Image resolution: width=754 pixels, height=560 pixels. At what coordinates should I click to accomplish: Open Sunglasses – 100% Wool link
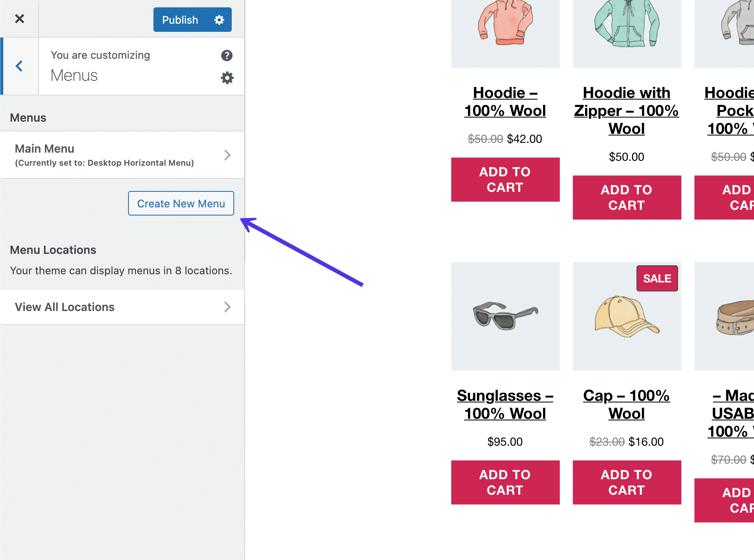point(505,404)
